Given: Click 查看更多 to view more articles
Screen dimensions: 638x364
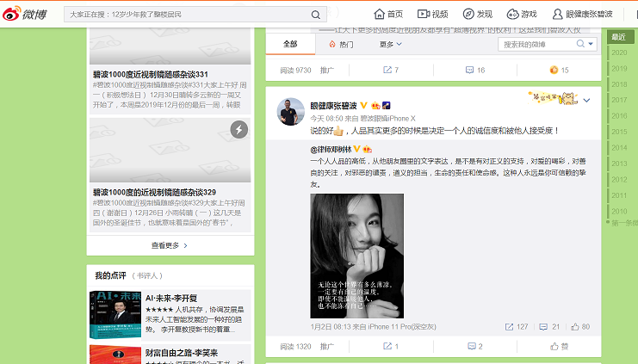Looking at the screenshot, I should click(170, 245).
